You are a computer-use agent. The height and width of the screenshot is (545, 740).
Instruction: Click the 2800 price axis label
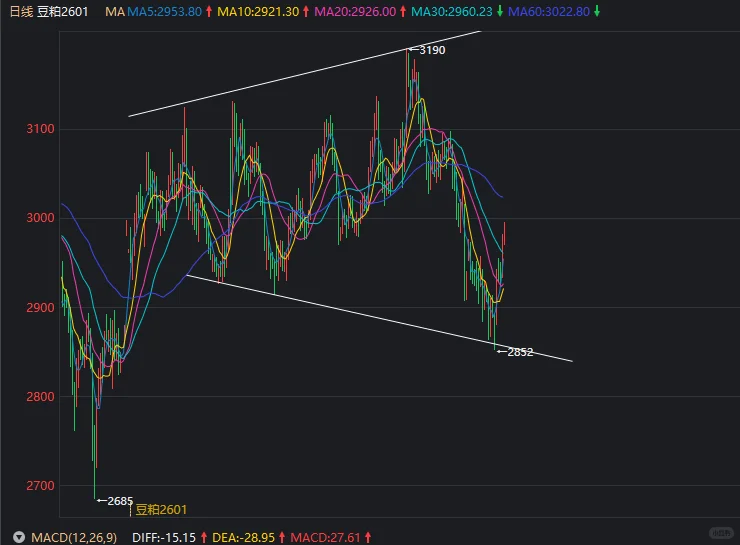40,396
